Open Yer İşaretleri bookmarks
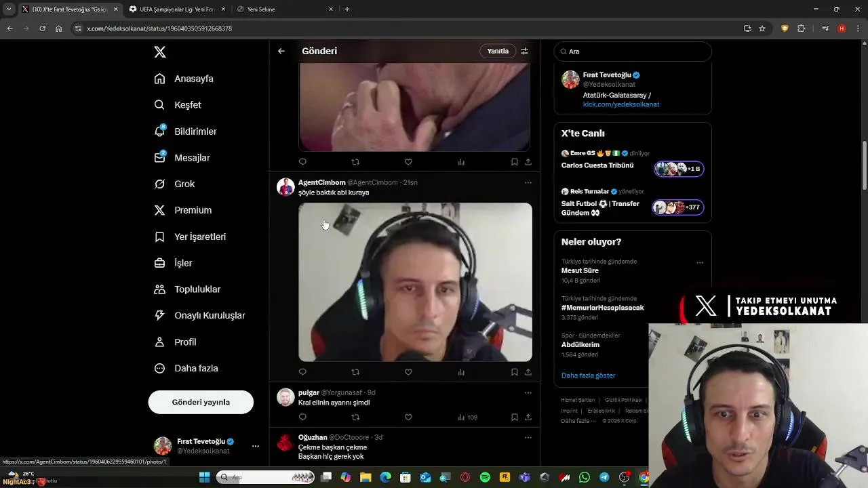The width and height of the screenshot is (868, 488). click(x=190, y=237)
